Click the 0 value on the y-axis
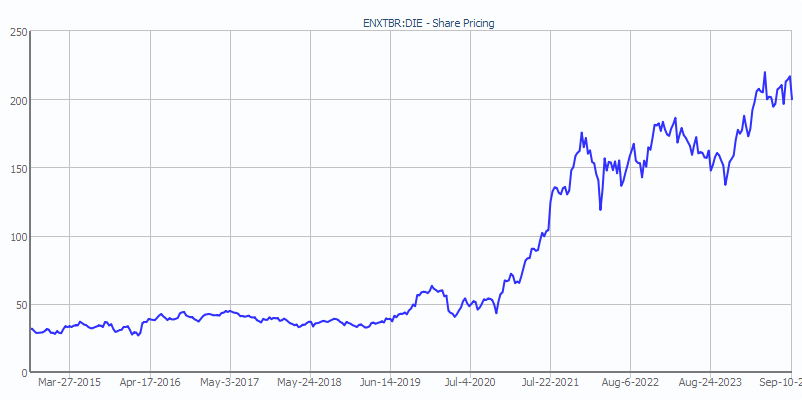Viewport: 802px width, 400px height. (x=23, y=372)
